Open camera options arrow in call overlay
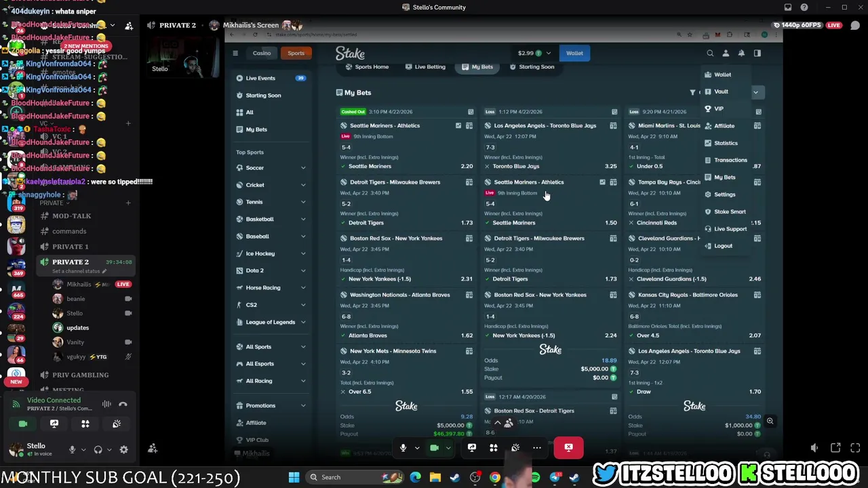Viewport: 868px width, 488px height. click(x=448, y=448)
